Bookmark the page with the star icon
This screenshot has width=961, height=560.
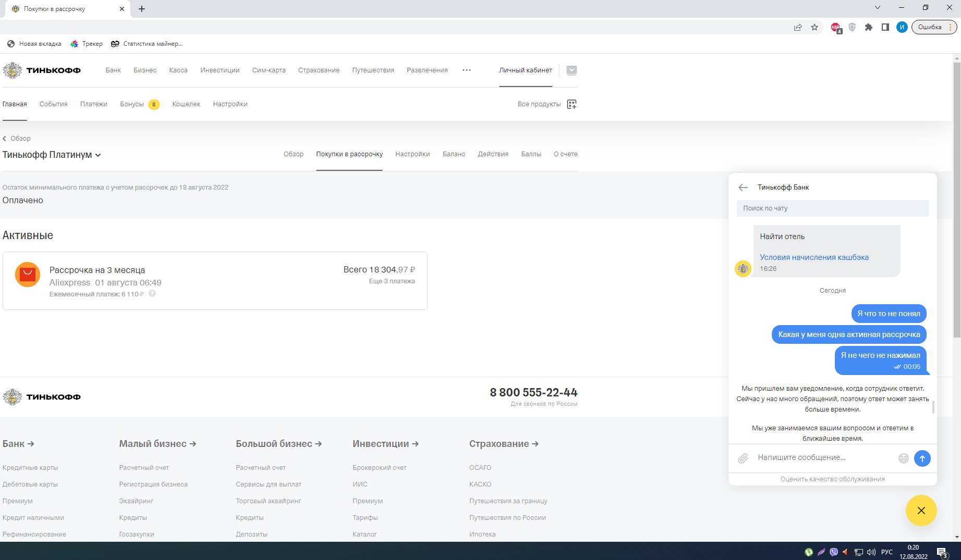click(x=815, y=27)
